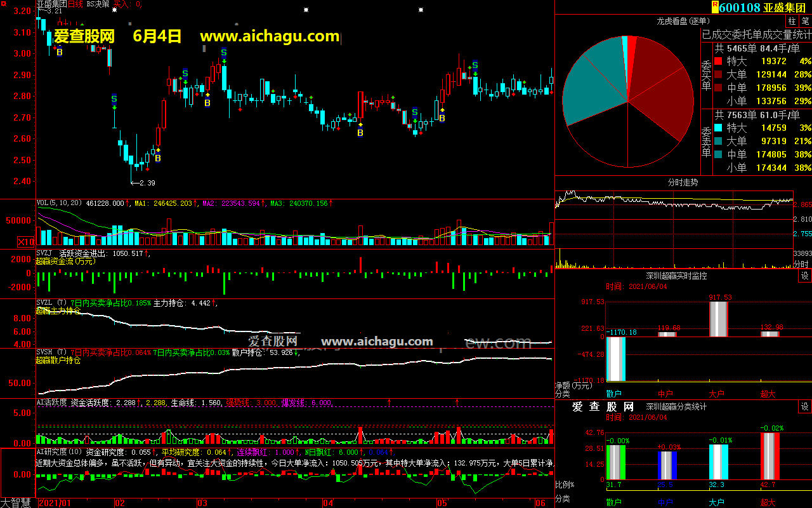Click the teal 大单 sell-order swatch
This screenshot has height=508, width=812.
pos(718,142)
